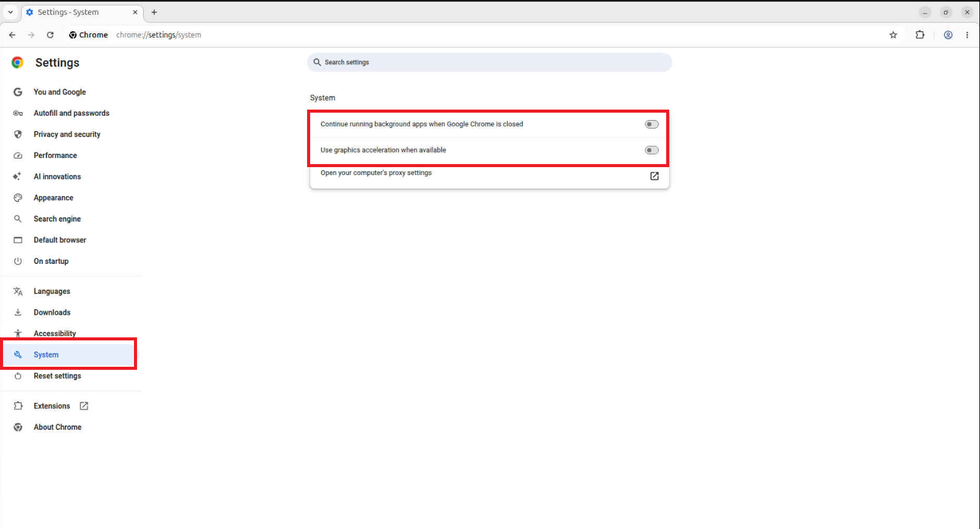Image resolution: width=980 pixels, height=529 pixels.
Task: Open On startup settings
Action: [51, 261]
